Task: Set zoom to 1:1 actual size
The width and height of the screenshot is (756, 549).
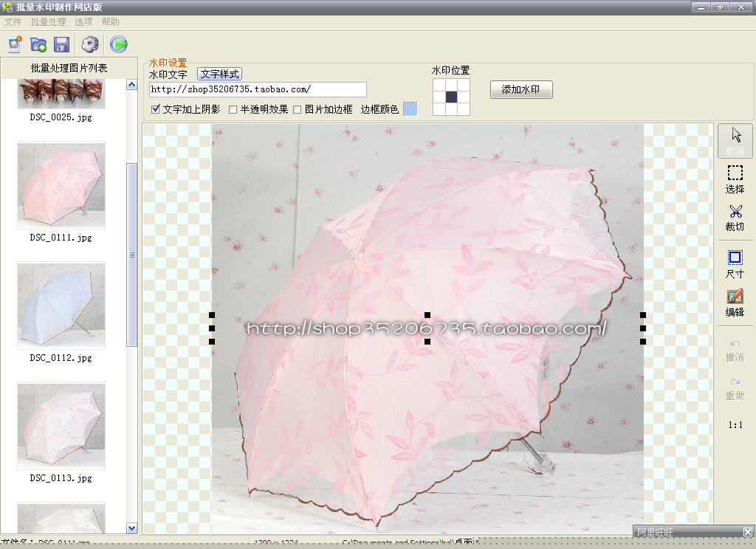Action: click(735, 425)
